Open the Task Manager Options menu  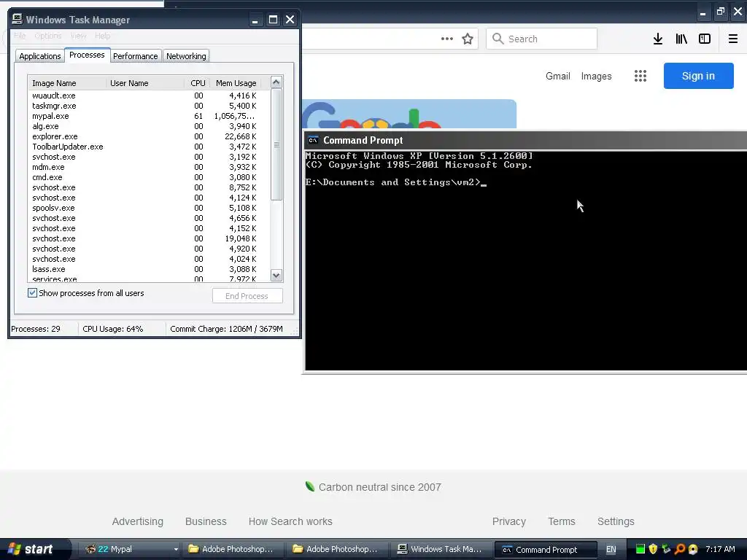pos(48,36)
